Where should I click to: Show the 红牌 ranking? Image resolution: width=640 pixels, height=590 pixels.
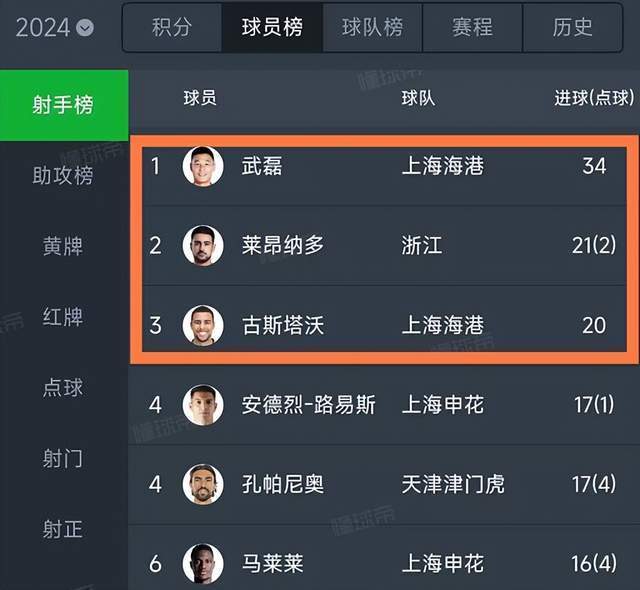[x=63, y=317]
